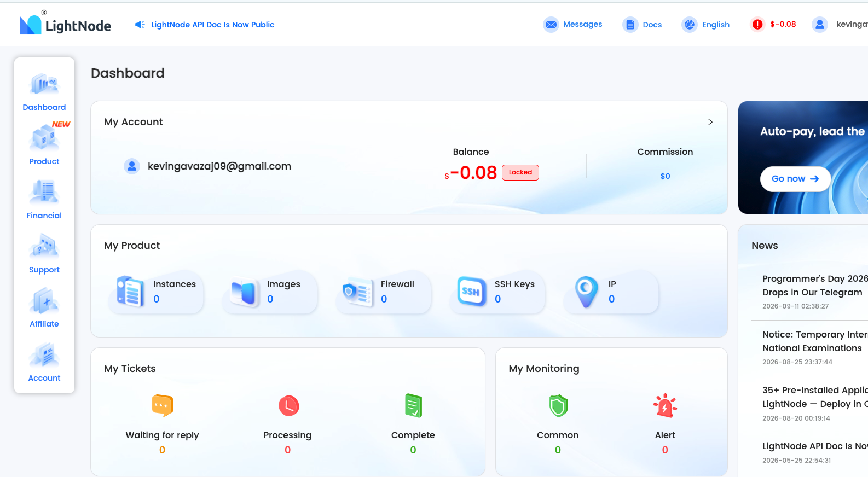Click the Common monitoring shield icon
Image resolution: width=868 pixels, height=477 pixels.
pyautogui.click(x=558, y=406)
